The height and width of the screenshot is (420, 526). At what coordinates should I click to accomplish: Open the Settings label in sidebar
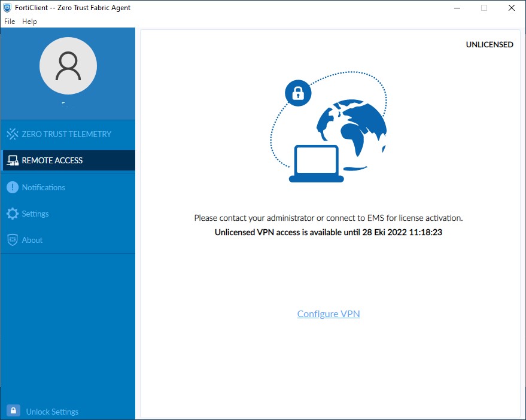[x=35, y=214]
